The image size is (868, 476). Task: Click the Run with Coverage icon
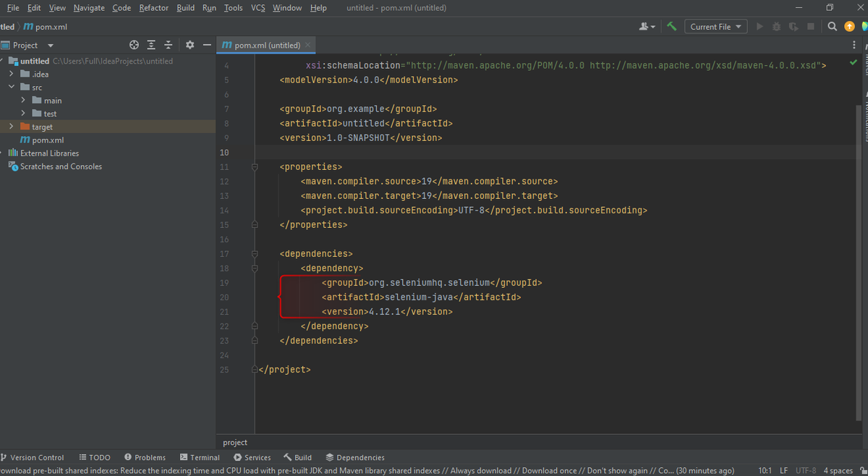[x=793, y=27]
